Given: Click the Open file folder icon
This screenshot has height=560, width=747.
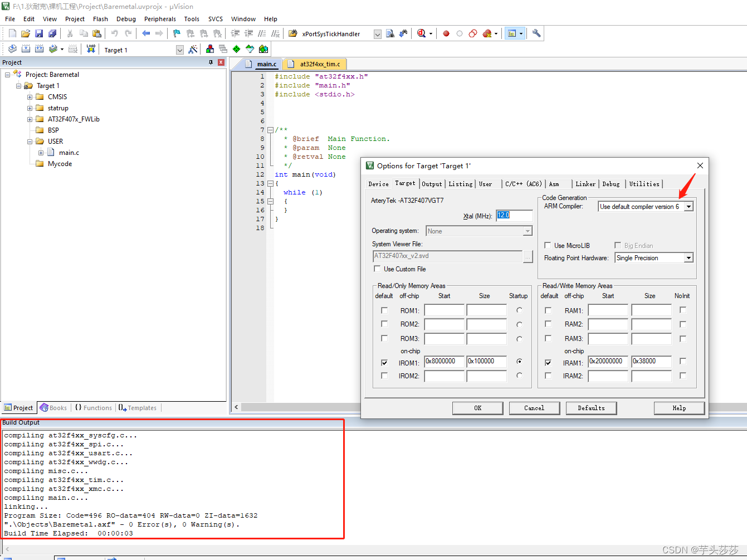Looking at the screenshot, I should click(x=26, y=33).
